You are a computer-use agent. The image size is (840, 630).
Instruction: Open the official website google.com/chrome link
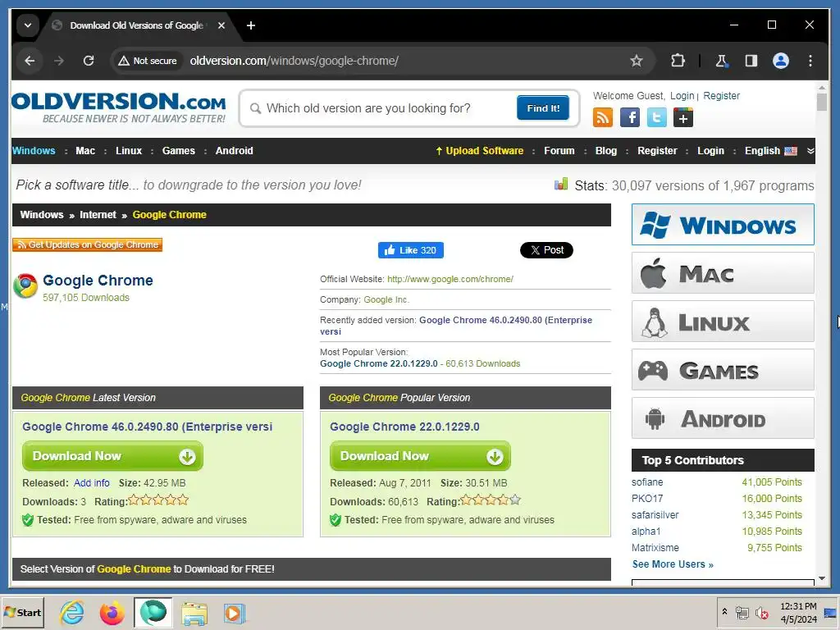click(450, 279)
